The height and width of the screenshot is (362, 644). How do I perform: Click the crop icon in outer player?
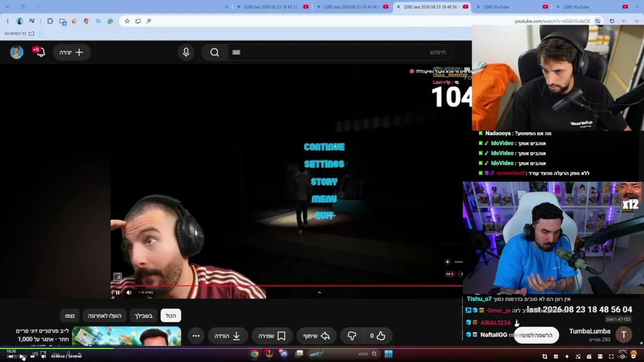[x=545, y=356]
